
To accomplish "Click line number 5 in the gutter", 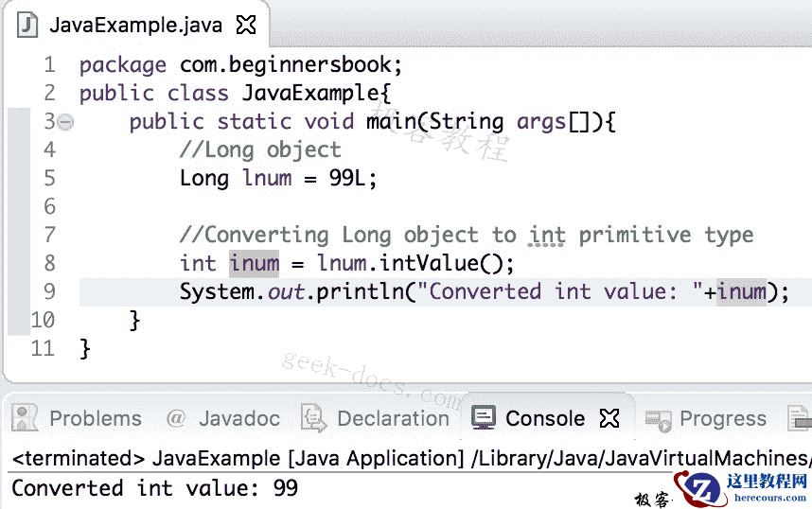I will pos(49,178).
